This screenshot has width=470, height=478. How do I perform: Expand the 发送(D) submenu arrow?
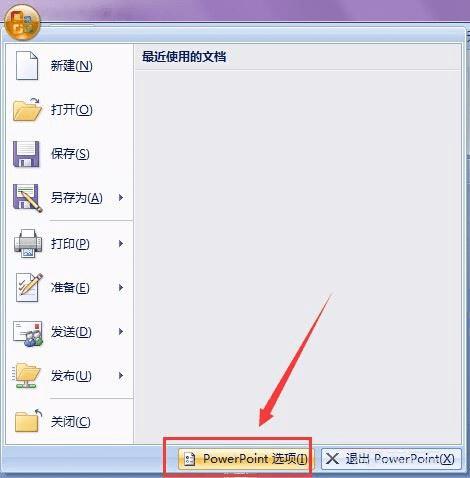(x=121, y=332)
